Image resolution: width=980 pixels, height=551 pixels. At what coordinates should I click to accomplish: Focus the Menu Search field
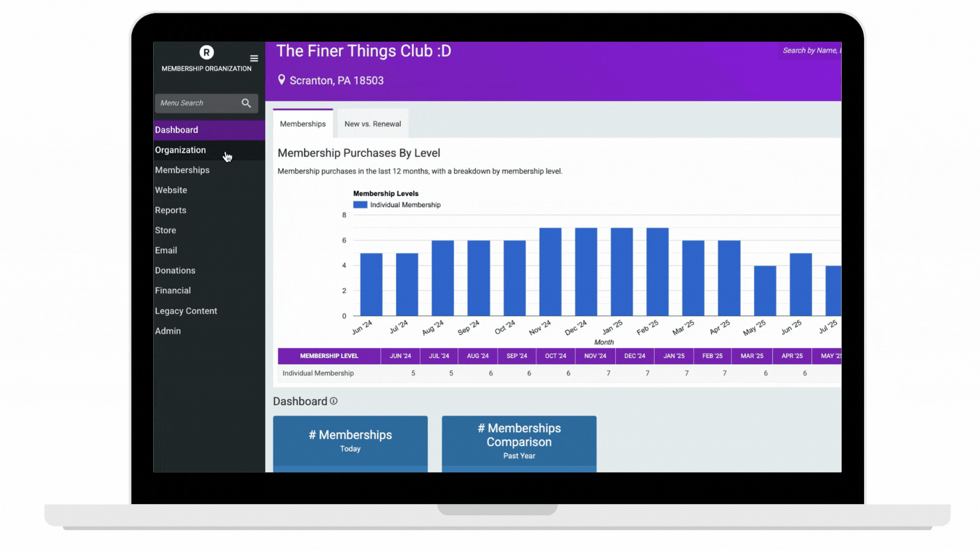click(x=206, y=103)
